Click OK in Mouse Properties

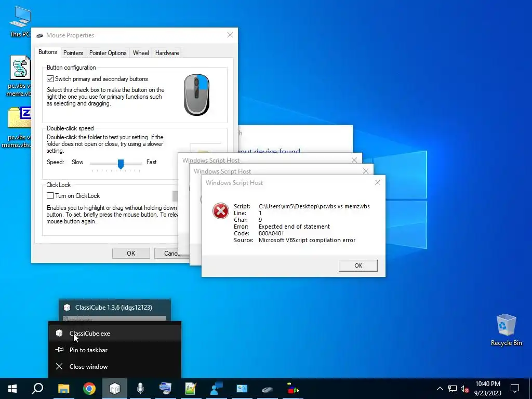[131, 253]
